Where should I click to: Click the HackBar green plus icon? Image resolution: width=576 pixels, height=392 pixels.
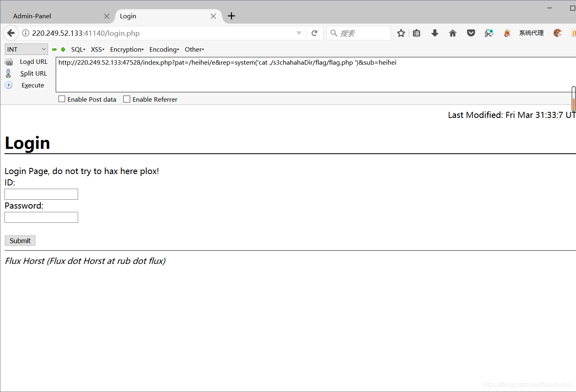tap(63, 49)
